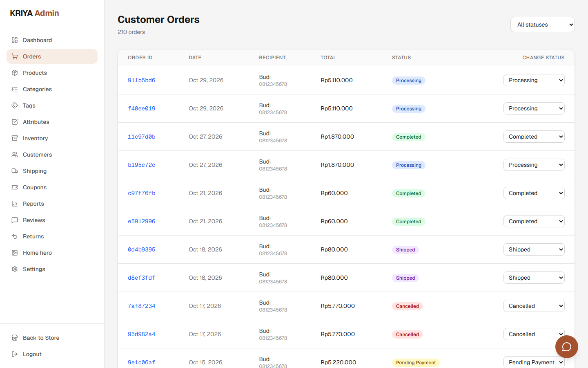Click Pending Payment status badge
The image size is (588, 368).
point(416,363)
